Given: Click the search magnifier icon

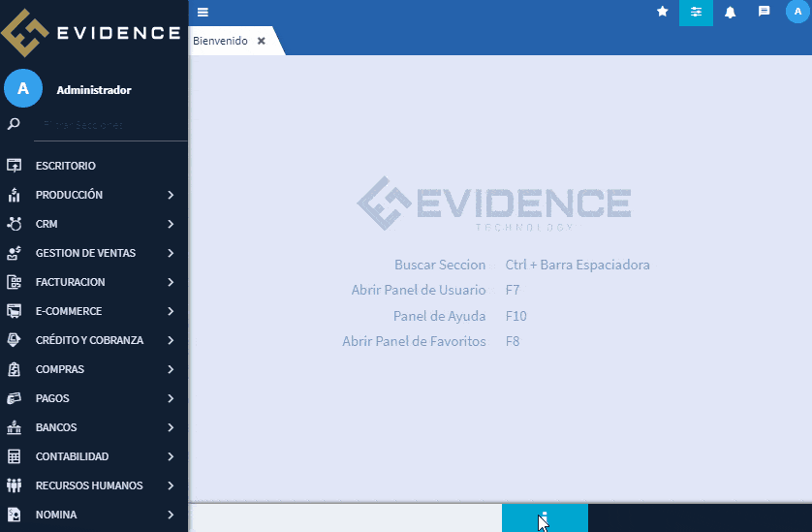Looking at the screenshot, I should click(x=14, y=124).
